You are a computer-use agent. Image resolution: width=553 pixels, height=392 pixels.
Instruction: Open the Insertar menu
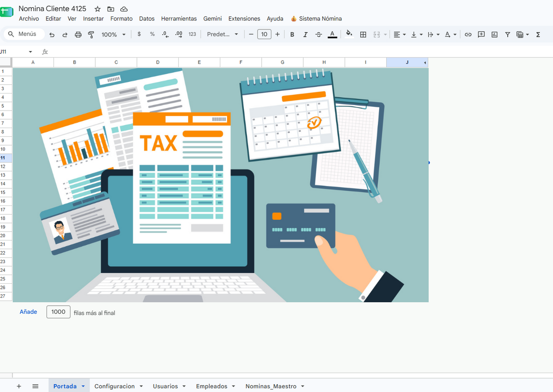94,19
